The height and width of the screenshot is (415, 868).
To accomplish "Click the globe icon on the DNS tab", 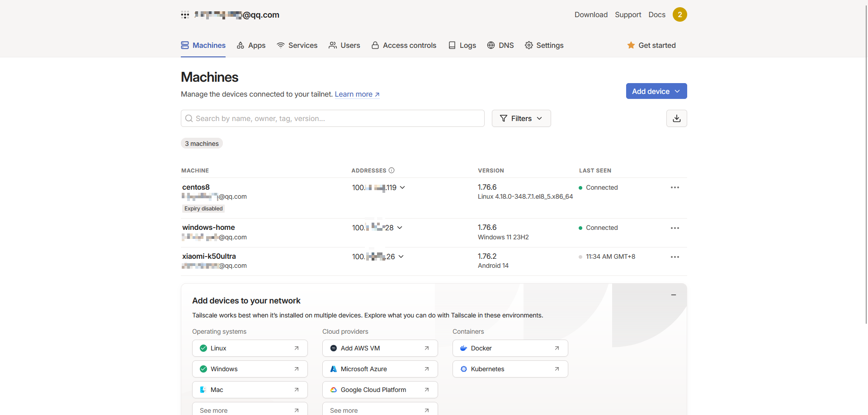I will click(x=491, y=45).
